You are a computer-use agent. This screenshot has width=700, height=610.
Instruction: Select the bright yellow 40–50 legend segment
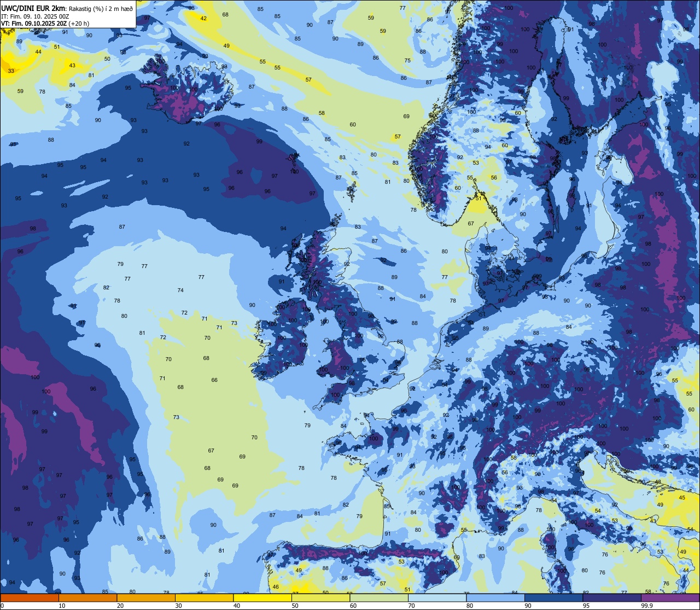tap(262, 597)
